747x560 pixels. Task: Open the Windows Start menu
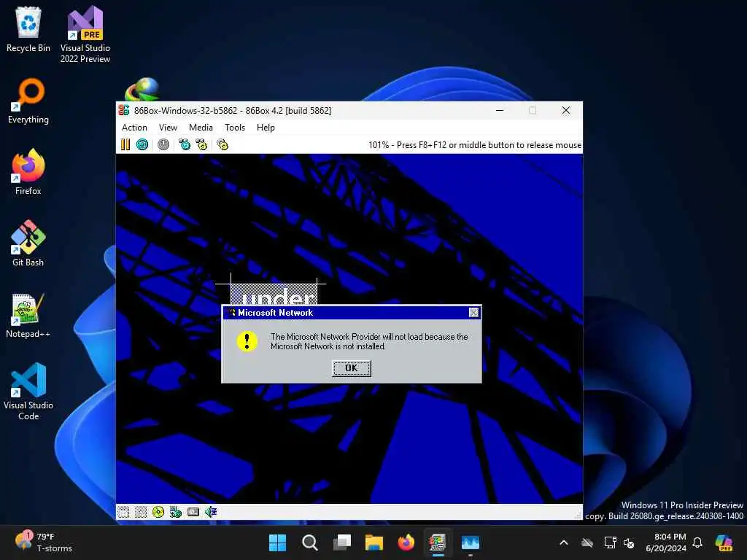click(277, 542)
